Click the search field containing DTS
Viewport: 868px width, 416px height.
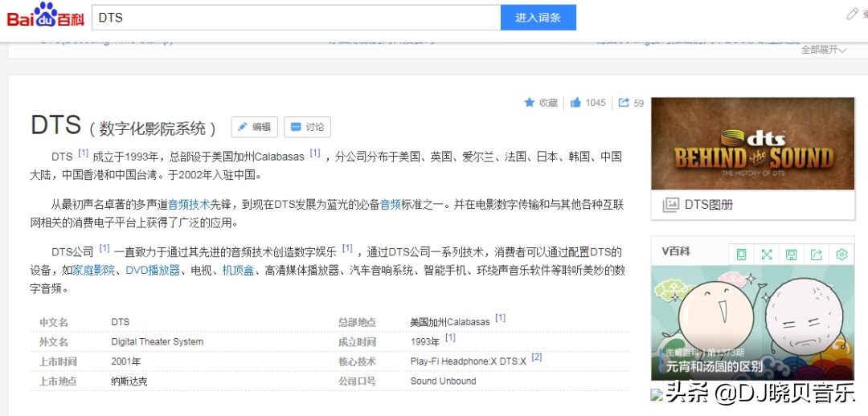pyautogui.click(x=296, y=18)
